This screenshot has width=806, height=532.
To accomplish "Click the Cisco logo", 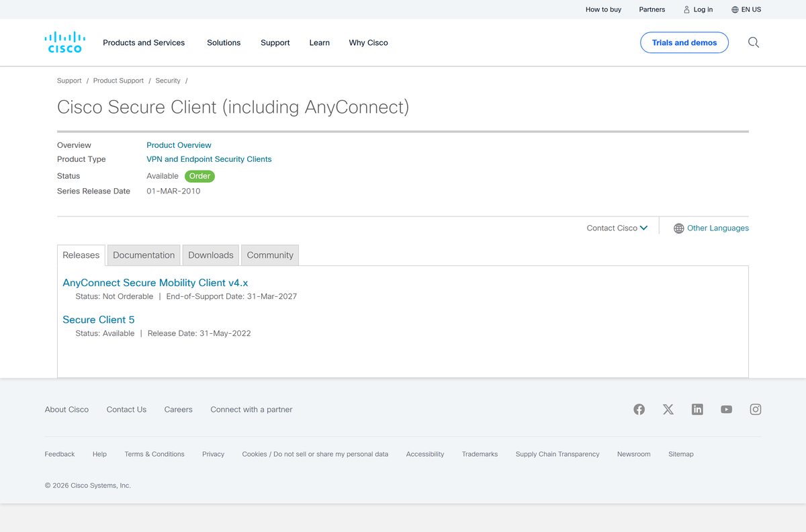I will point(64,42).
